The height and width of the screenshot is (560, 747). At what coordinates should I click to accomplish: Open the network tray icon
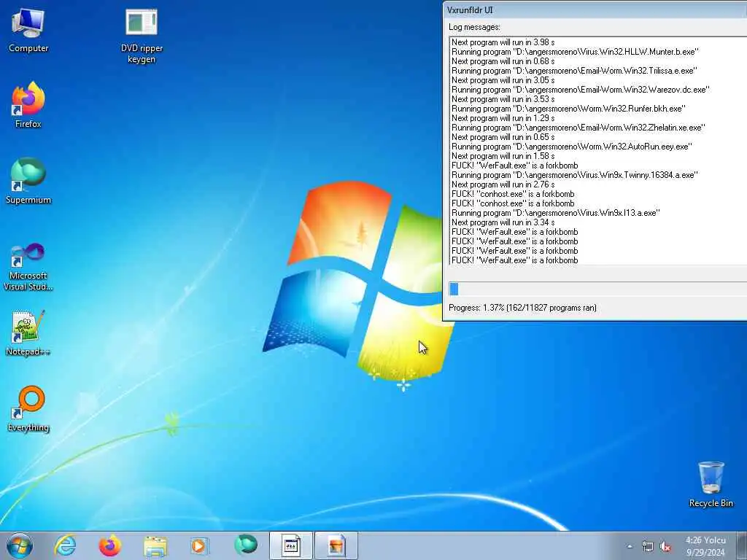pos(648,546)
